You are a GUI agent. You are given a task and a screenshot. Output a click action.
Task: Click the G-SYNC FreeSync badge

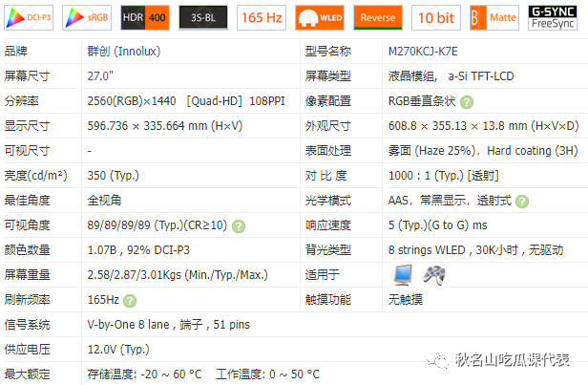point(553,17)
